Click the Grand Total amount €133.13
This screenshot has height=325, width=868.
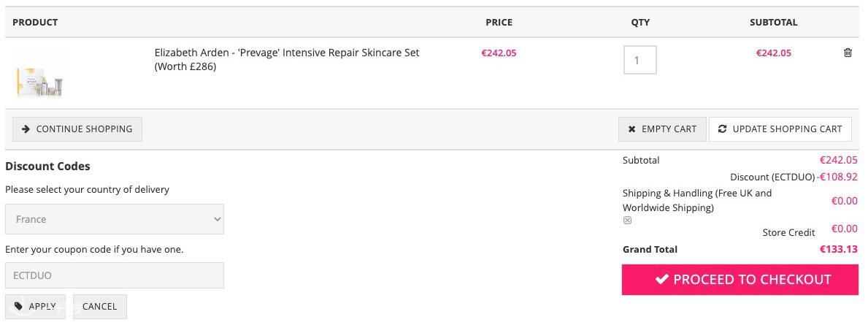pos(838,249)
